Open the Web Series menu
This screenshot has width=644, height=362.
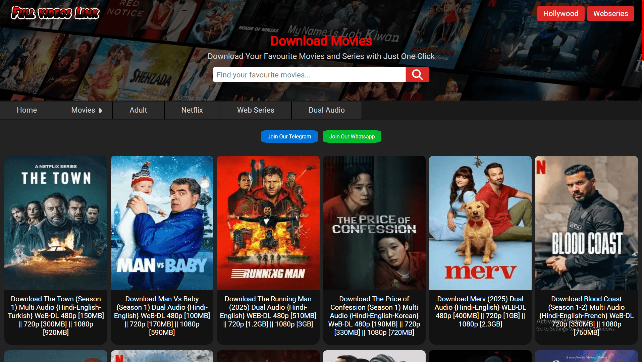pos(256,110)
